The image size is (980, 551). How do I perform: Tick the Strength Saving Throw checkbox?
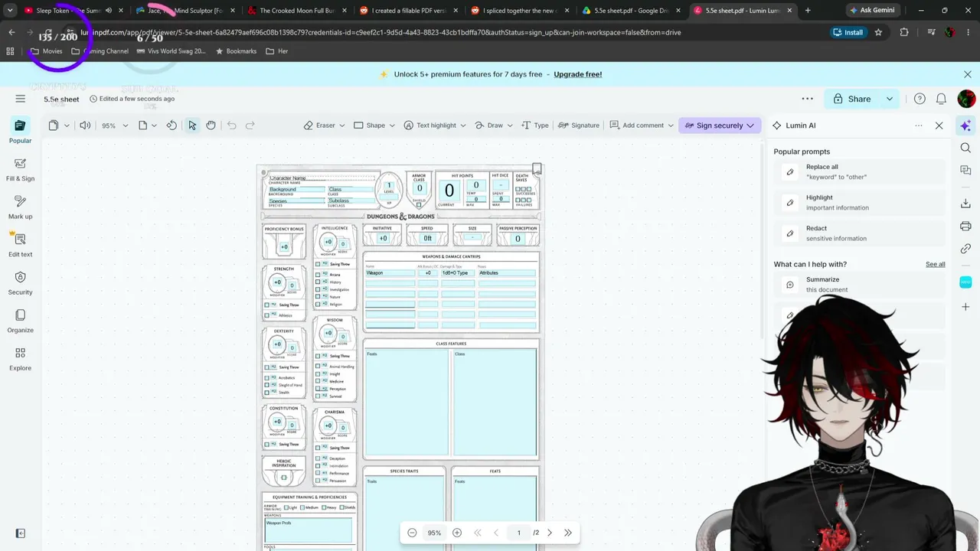267,305
